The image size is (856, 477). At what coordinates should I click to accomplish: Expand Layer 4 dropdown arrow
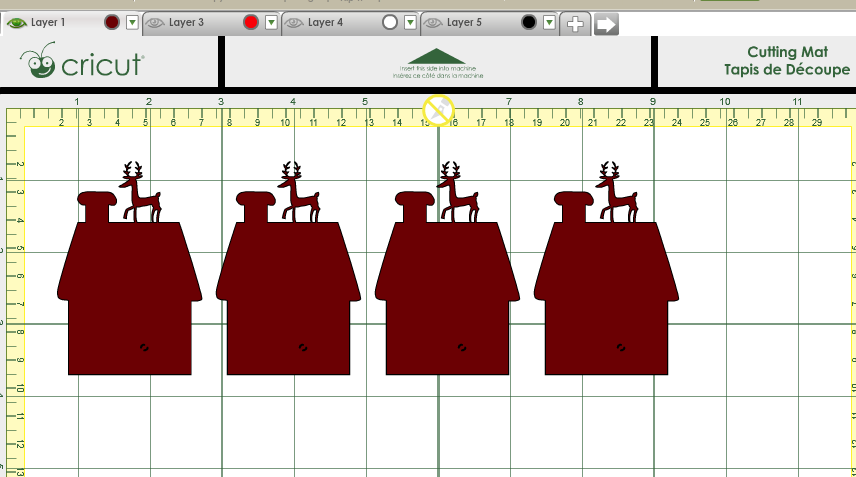coord(411,22)
